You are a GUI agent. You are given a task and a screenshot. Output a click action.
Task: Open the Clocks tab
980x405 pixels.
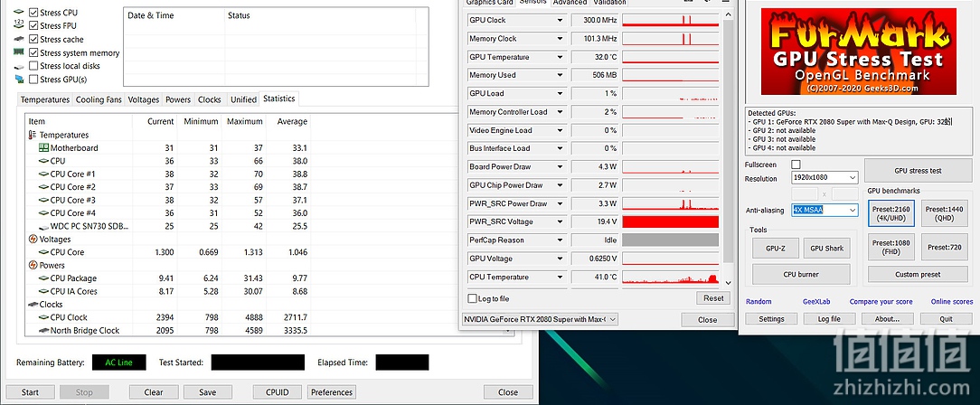pyautogui.click(x=210, y=99)
